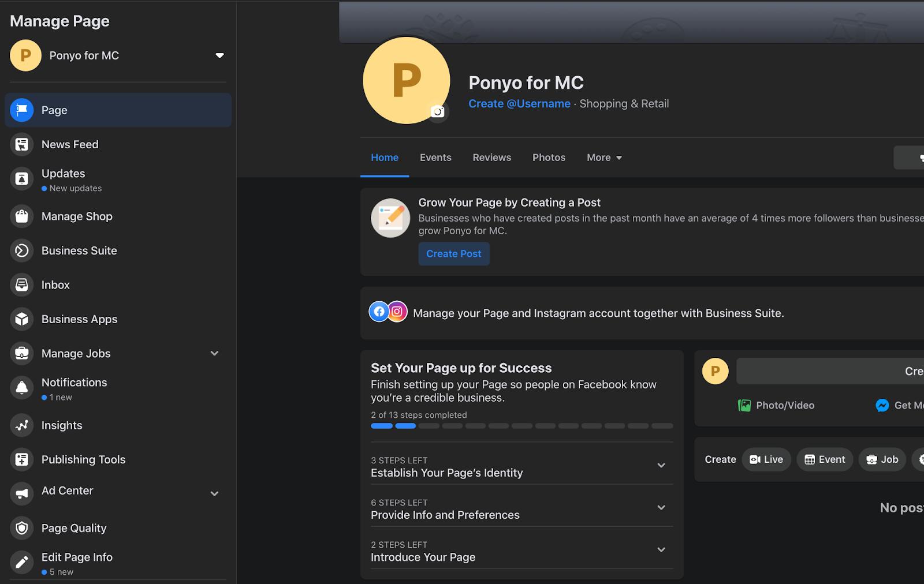924x584 pixels.
Task: Open the More tab dropdown
Action: pyautogui.click(x=605, y=158)
